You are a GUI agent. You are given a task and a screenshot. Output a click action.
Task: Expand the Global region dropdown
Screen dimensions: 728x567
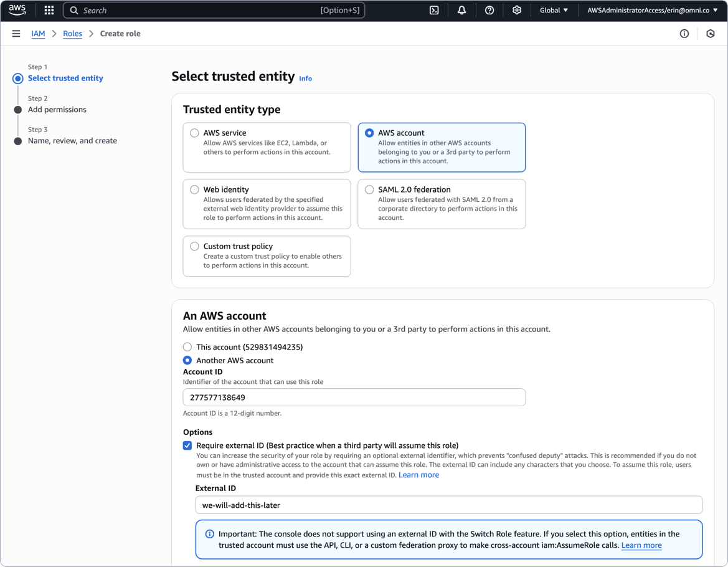554,10
